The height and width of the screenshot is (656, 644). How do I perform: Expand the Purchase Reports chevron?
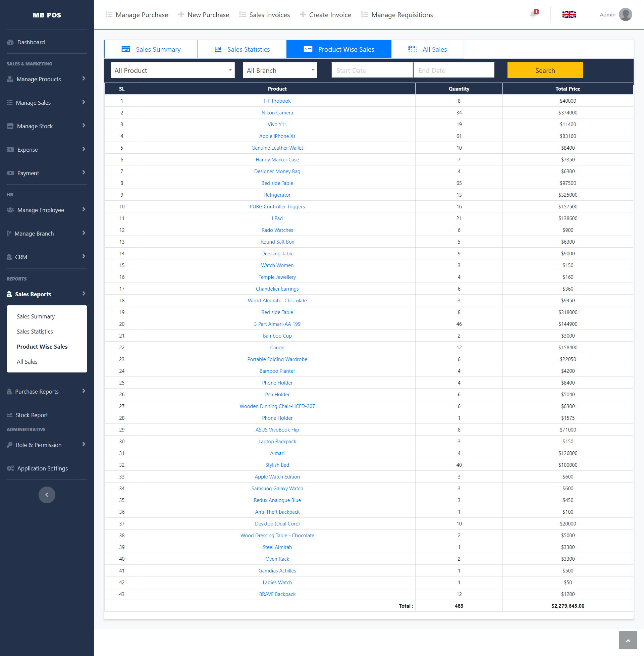[84, 391]
